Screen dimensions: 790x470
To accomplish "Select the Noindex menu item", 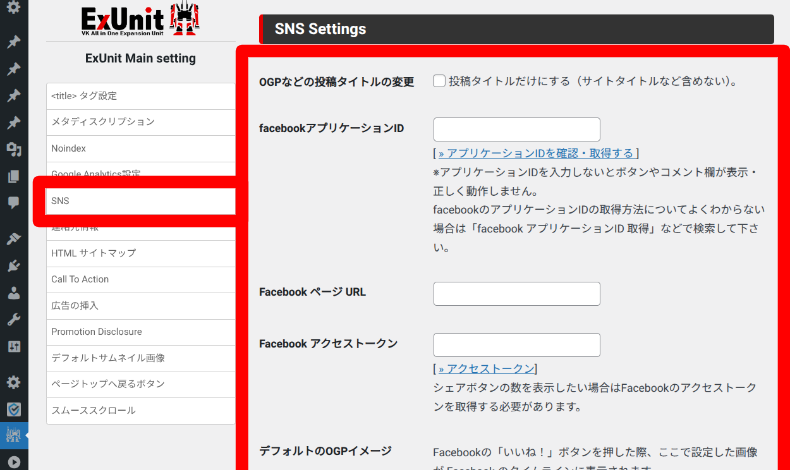I will (141, 148).
